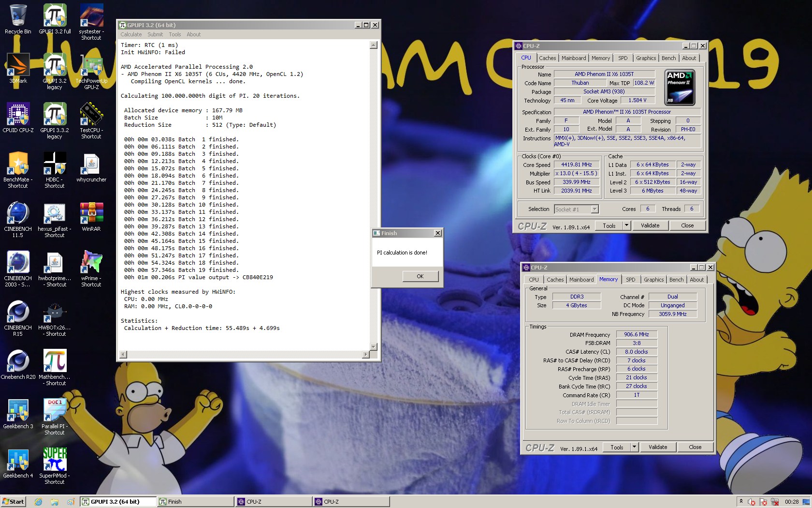Launch hwbotprime Shortcut desktop icon
812x508 pixels.
[x=55, y=269]
